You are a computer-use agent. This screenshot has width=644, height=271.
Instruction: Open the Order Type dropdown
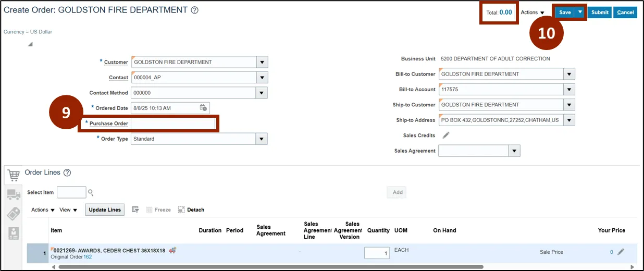[262, 139]
